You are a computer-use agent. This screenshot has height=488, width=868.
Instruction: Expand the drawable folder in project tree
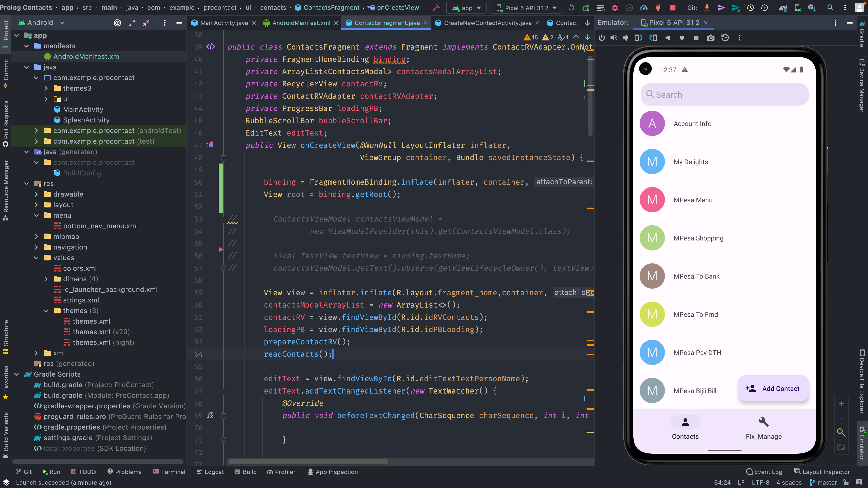click(x=36, y=194)
